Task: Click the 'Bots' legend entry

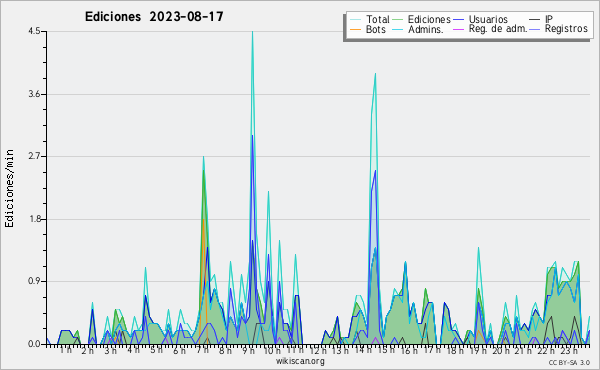Action: (x=368, y=29)
